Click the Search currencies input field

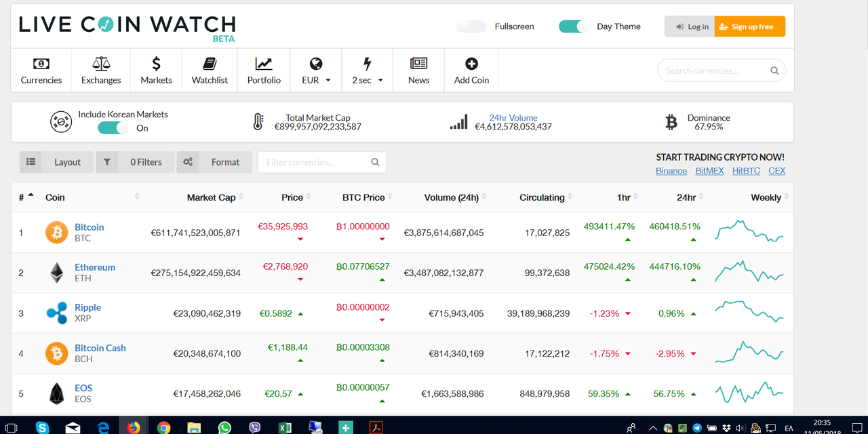pos(722,71)
